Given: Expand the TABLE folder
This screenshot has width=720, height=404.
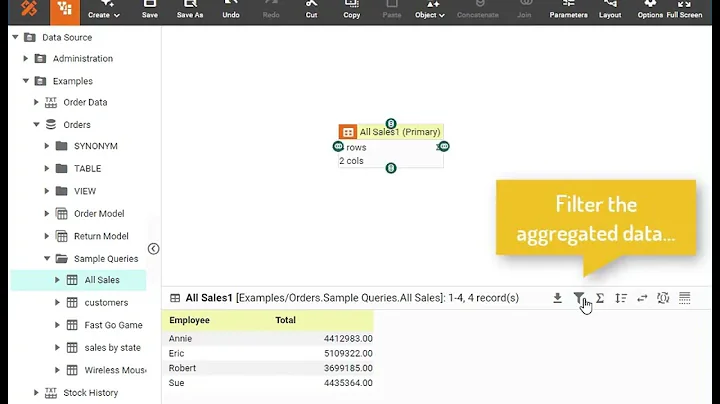Looking at the screenshot, I should [x=47, y=168].
